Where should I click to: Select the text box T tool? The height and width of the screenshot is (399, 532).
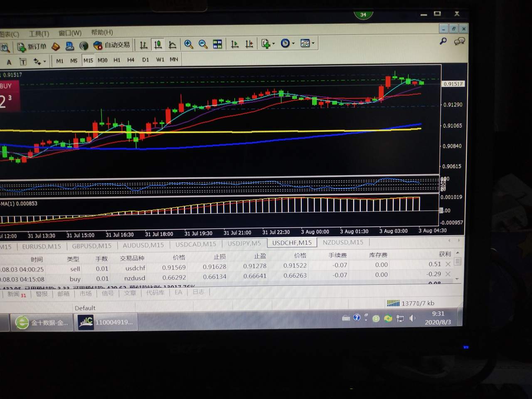click(x=23, y=62)
